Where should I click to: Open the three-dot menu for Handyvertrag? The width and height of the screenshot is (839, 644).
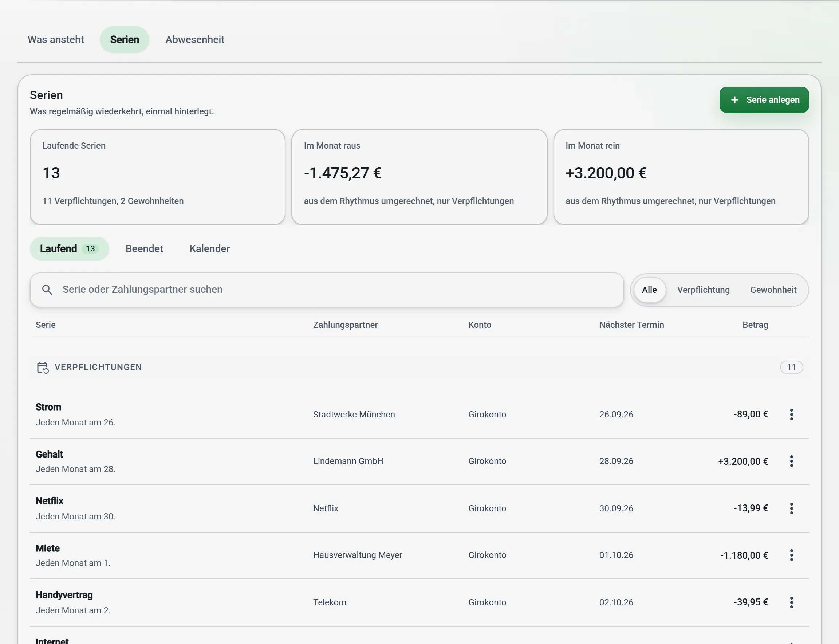791,602
